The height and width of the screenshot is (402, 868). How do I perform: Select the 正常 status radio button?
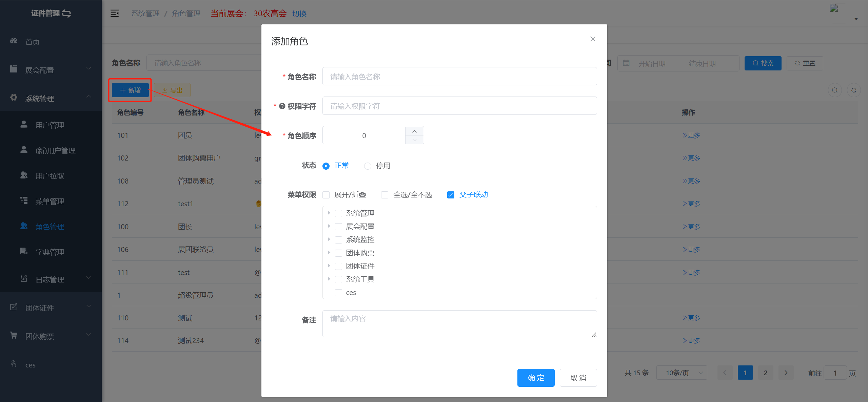tap(326, 166)
